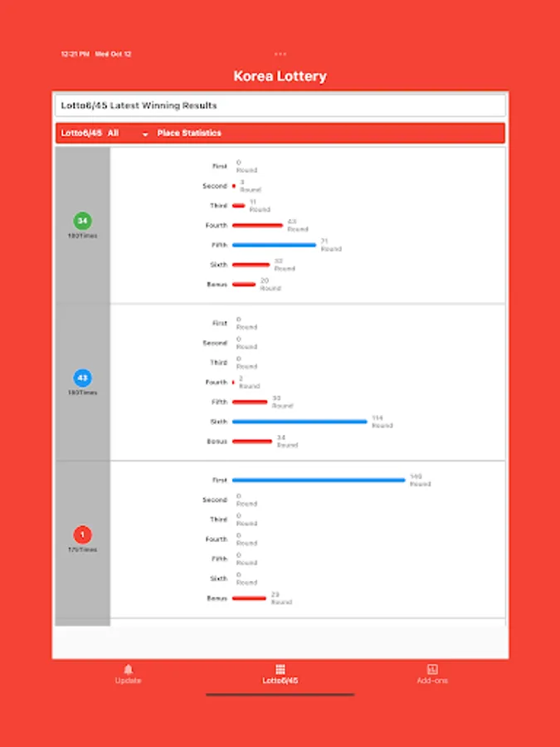The height and width of the screenshot is (747, 560).
Task: Click the Lotto6/45 Latest Winning Results field
Action: pos(280,105)
